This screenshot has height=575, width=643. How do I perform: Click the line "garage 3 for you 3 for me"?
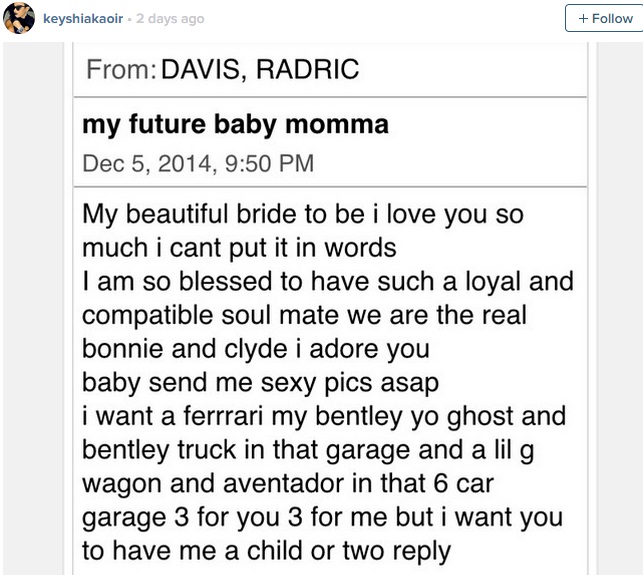pyautogui.click(x=322, y=518)
